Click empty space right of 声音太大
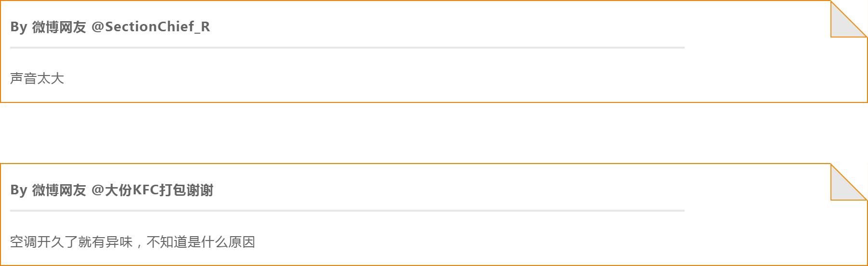 [385, 78]
